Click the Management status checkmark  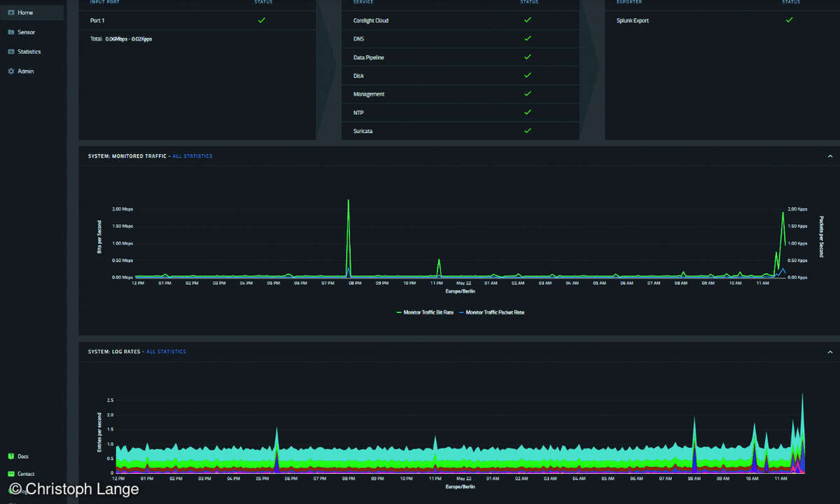coord(528,94)
